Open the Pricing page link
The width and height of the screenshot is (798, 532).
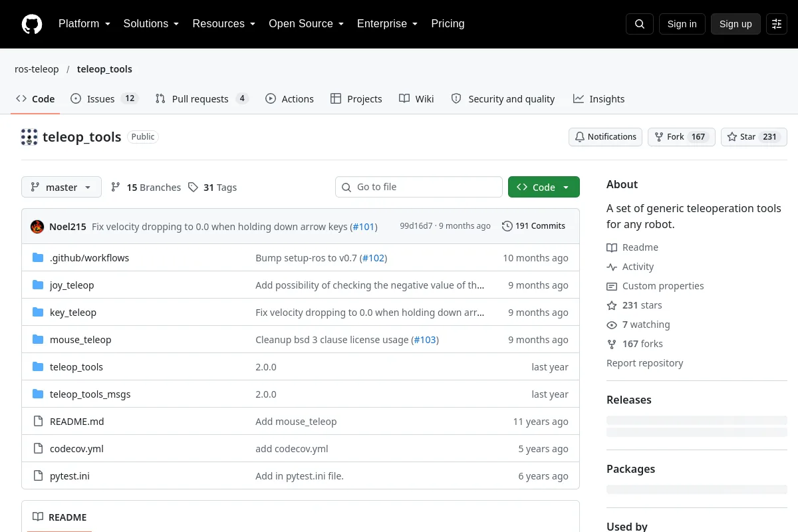(448, 23)
